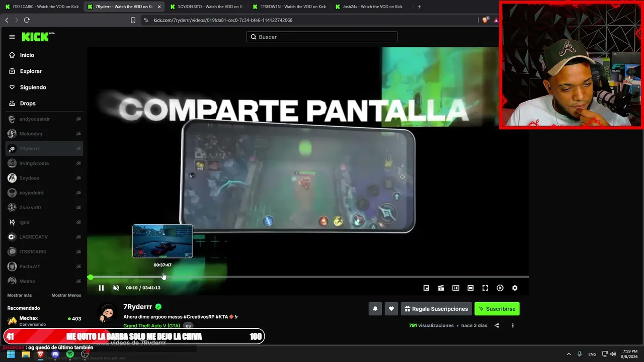Open Brave Shields icon
The width and height of the screenshot is (644, 362).
coord(485,20)
